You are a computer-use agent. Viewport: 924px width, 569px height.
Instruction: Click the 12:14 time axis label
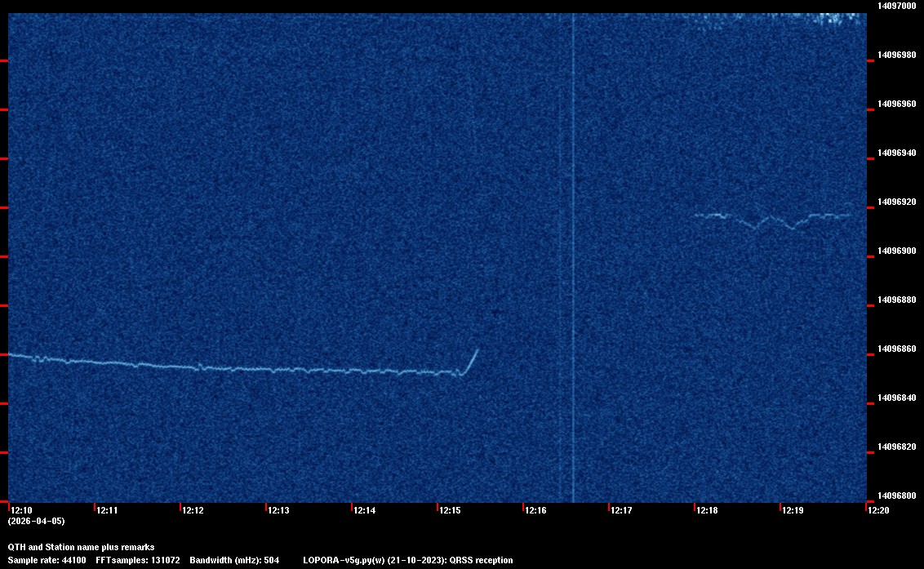364,510
